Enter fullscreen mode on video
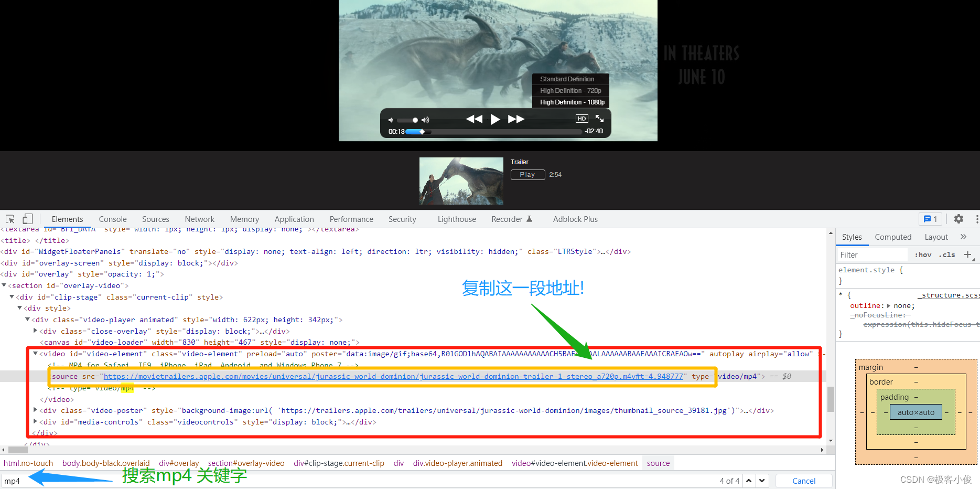980x489 pixels. point(600,119)
